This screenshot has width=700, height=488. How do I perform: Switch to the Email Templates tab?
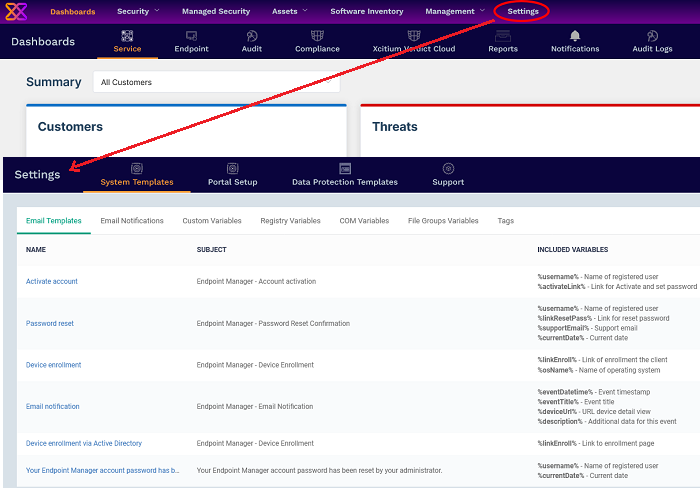(54, 221)
